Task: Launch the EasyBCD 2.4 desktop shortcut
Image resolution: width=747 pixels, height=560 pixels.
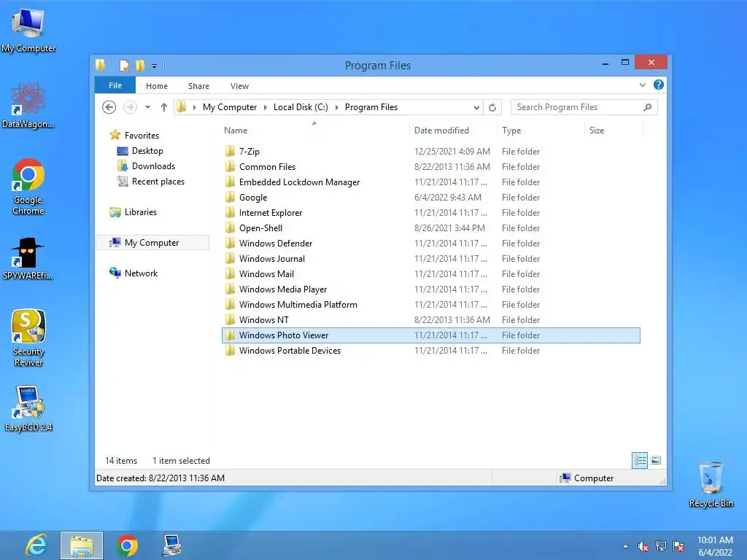Action: 28,408
